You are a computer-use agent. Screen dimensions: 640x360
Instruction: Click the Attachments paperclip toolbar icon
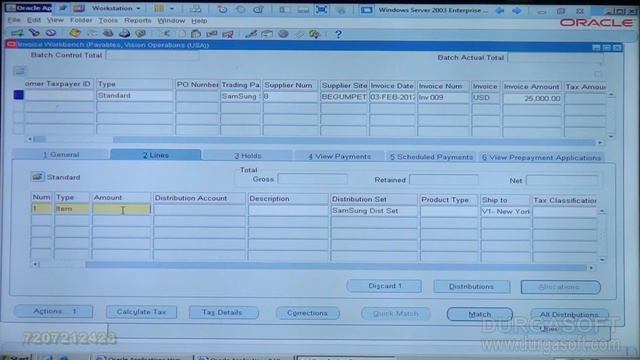[x=299, y=34]
